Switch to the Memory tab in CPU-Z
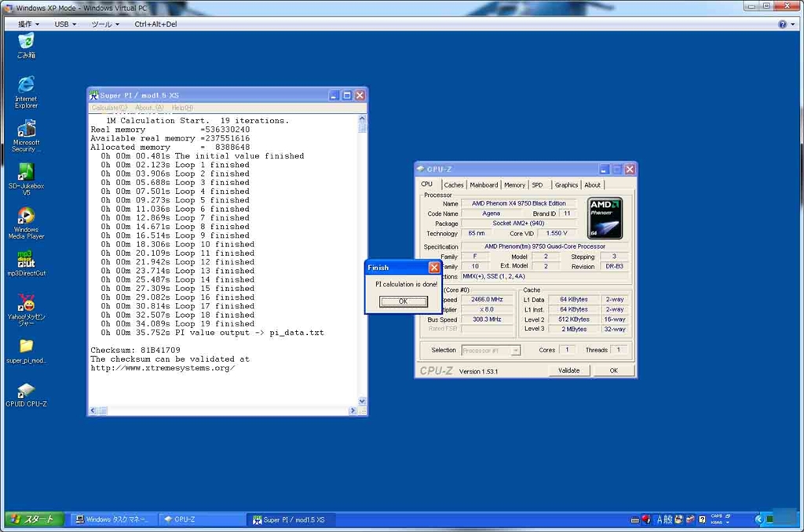804x532 pixels. click(x=514, y=185)
